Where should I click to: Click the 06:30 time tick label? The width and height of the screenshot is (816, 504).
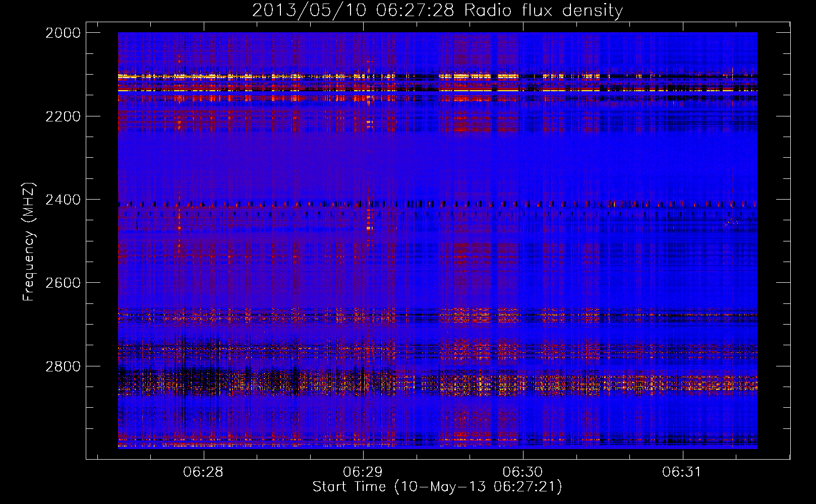tap(522, 472)
